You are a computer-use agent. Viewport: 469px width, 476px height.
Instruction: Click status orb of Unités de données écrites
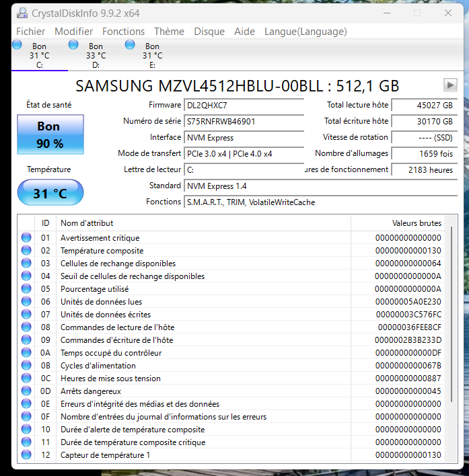(26, 314)
